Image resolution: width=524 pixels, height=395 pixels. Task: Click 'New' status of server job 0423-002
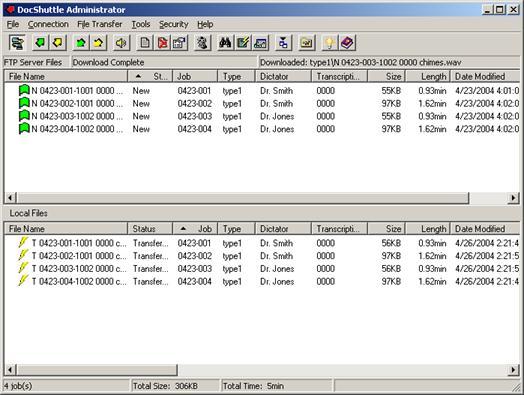coord(141,103)
